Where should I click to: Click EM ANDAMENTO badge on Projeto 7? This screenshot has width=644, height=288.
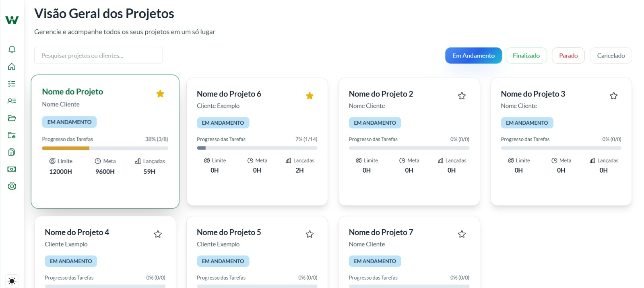click(375, 261)
